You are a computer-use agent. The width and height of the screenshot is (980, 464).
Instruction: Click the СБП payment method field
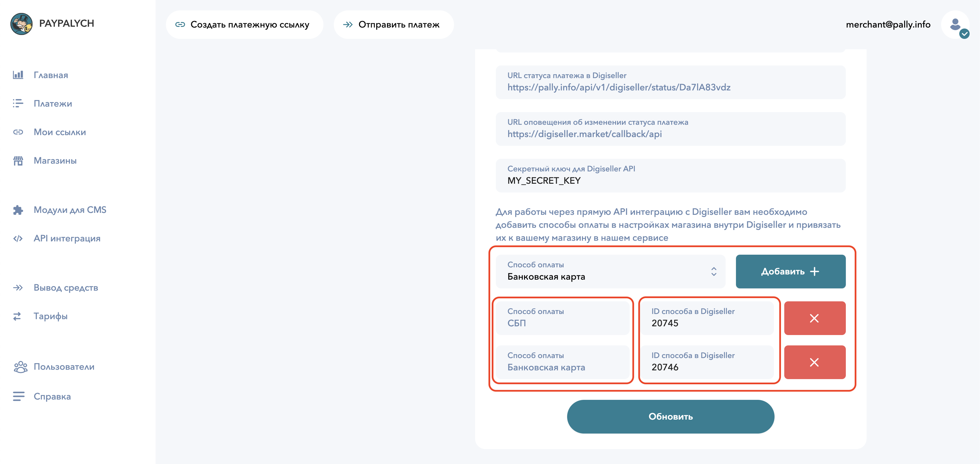pos(563,318)
